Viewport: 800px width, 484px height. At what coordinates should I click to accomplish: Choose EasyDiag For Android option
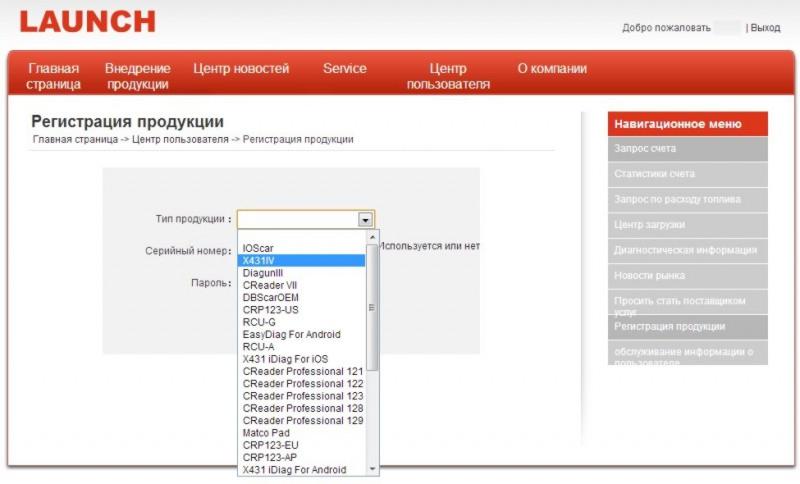tap(302, 335)
